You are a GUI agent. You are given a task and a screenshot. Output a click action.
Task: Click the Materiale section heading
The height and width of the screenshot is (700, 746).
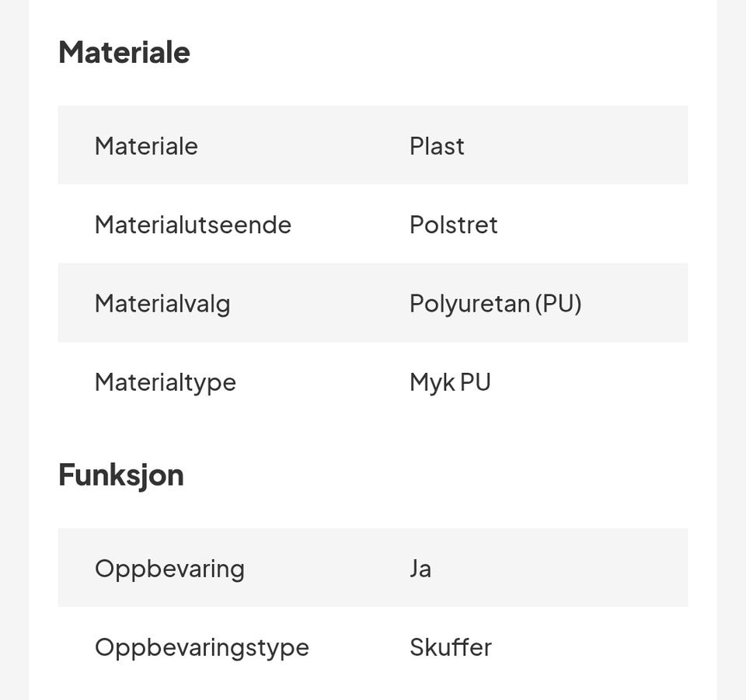tap(124, 53)
